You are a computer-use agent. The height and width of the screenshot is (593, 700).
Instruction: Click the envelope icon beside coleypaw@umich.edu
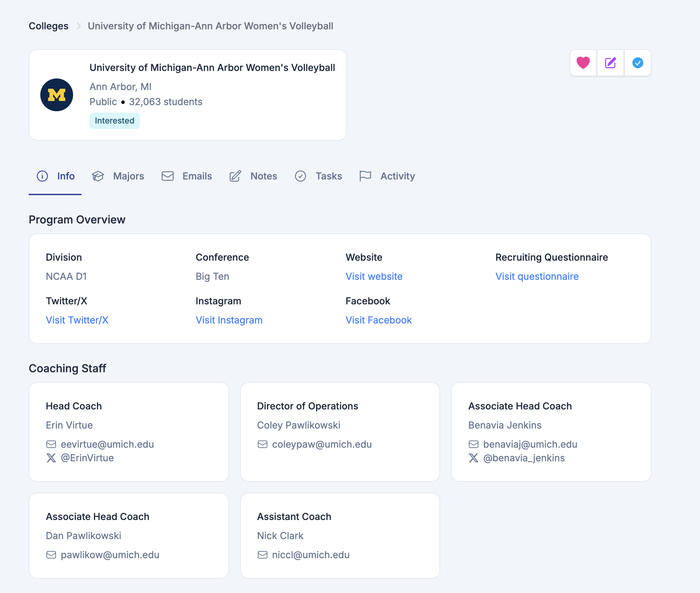263,444
